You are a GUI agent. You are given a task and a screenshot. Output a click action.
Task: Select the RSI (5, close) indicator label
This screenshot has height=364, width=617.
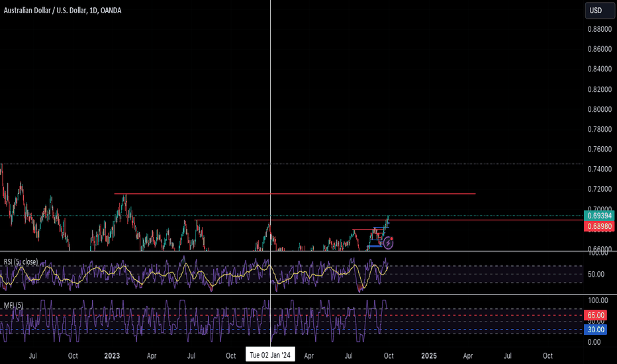tap(21, 261)
